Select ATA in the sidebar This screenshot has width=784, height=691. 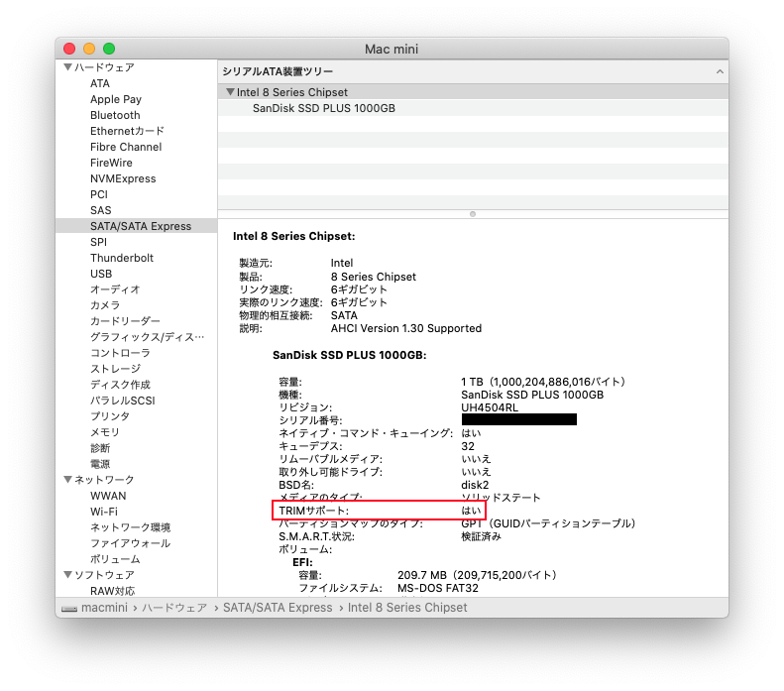coord(100,83)
